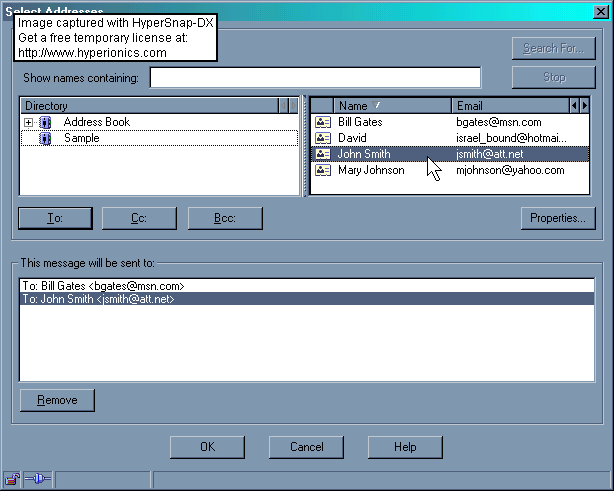Screen dimensions: 614x491
Task: Select the David name in contact list
Action: (352, 138)
